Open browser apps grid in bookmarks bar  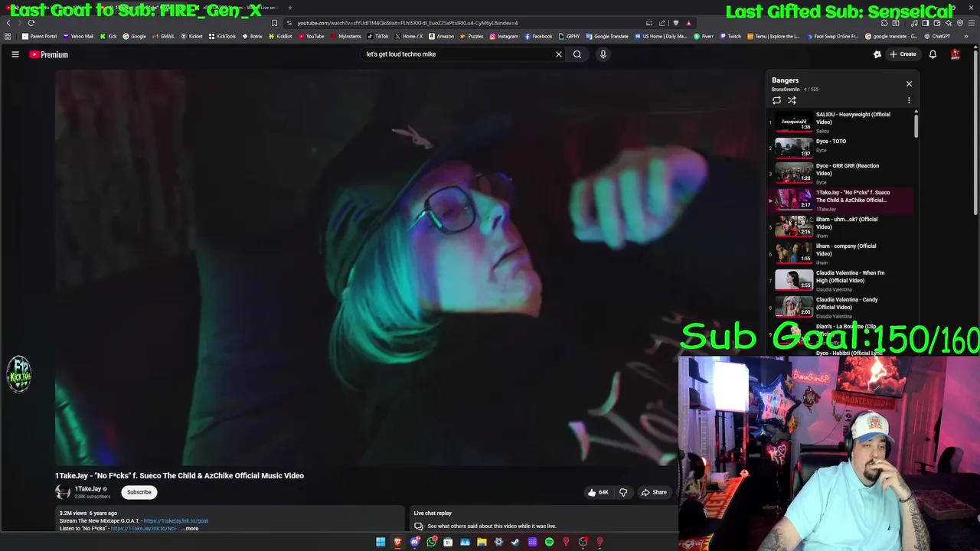click(8, 36)
